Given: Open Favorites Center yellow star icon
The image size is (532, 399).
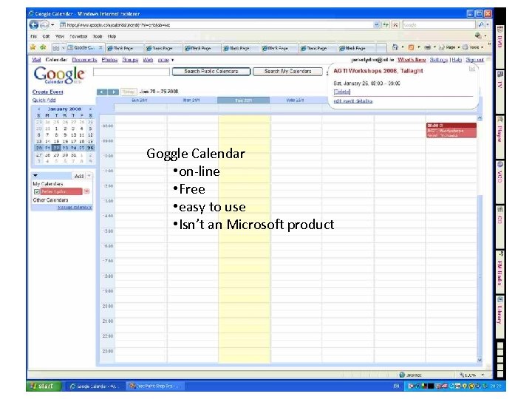Looking at the screenshot, I should (33, 47).
